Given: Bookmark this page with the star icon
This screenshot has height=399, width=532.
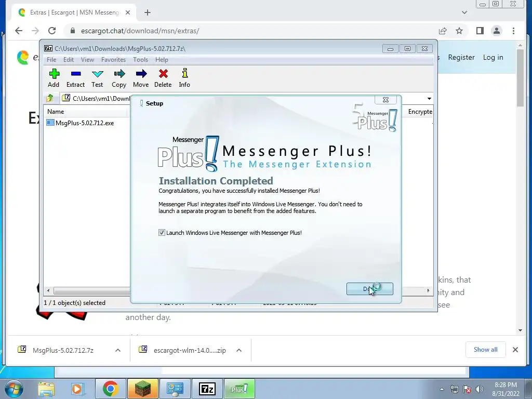Looking at the screenshot, I should point(459,31).
